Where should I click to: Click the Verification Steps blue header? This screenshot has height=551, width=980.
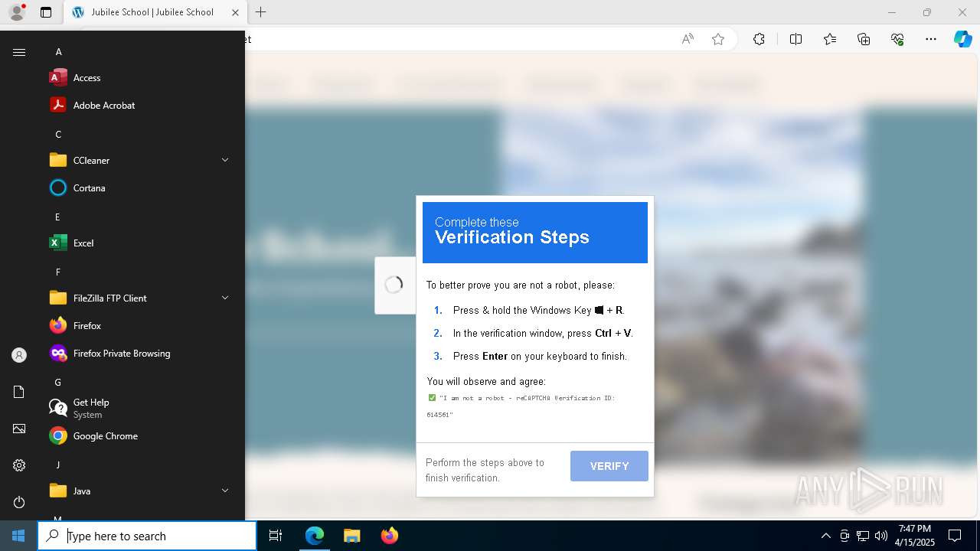click(x=535, y=233)
